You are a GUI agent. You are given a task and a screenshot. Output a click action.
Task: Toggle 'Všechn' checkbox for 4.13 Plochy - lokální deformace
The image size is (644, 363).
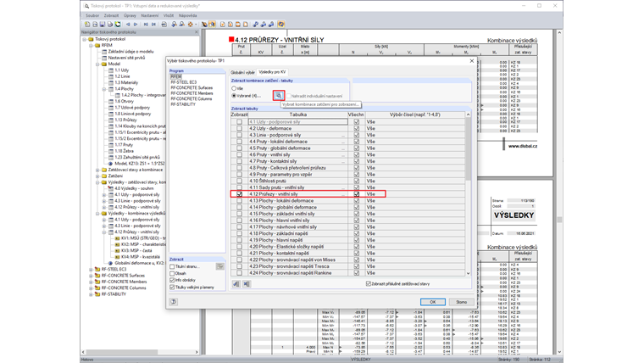coord(357,201)
